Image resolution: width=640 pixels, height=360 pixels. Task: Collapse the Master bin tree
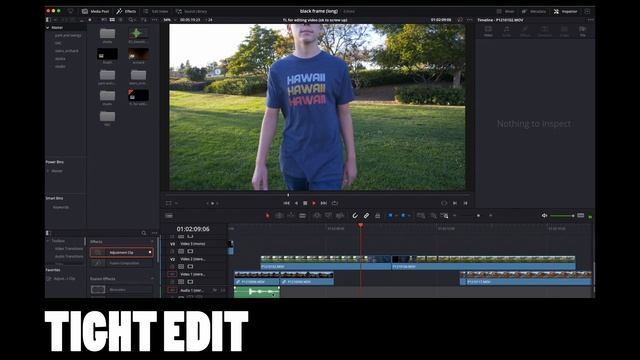coord(48,28)
